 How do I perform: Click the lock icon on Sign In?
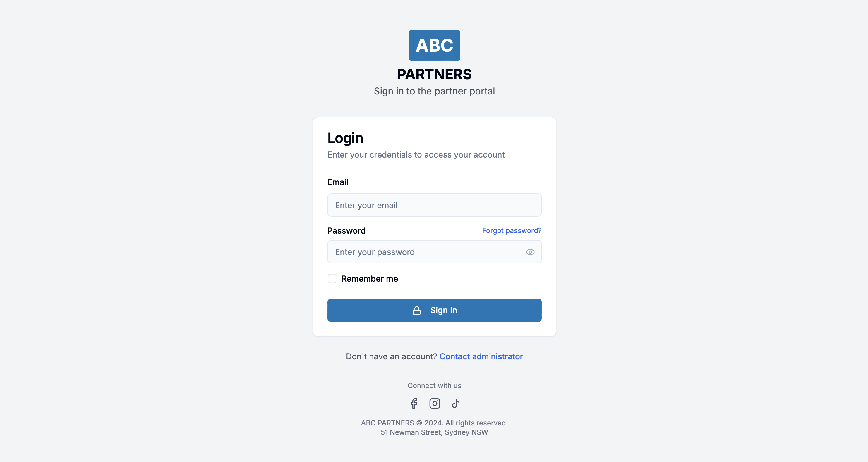click(416, 311)
